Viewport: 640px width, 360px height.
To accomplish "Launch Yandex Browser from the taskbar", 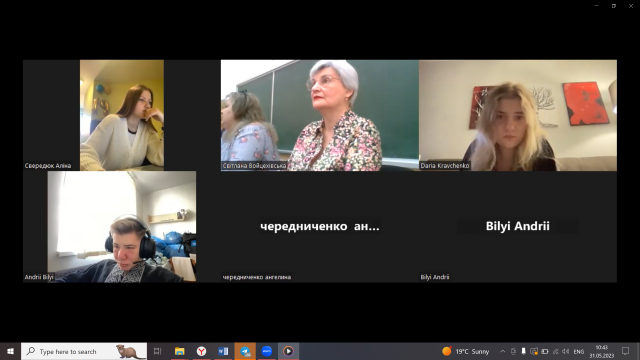I will 202,351.
